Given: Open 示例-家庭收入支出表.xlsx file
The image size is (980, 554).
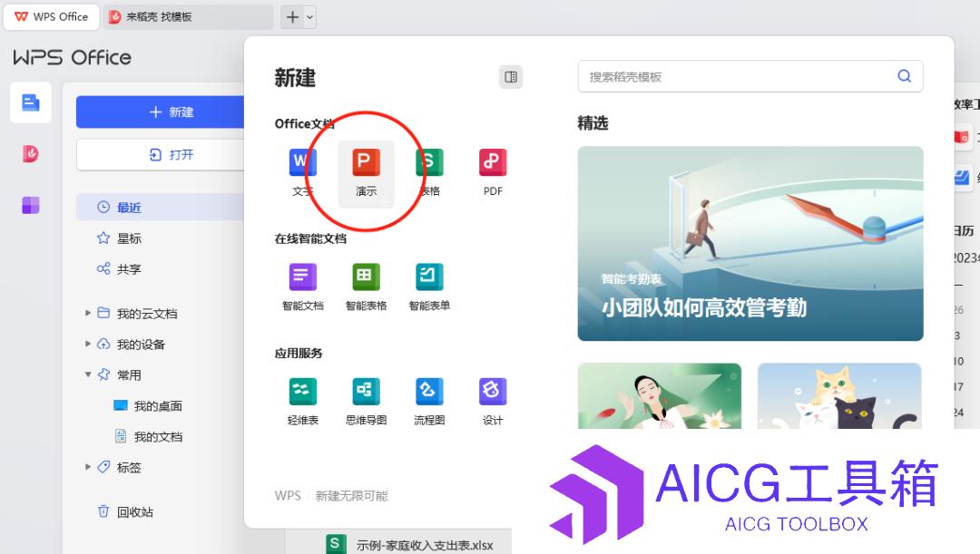Looking at the screenshot, I should (x=424, y=545).
